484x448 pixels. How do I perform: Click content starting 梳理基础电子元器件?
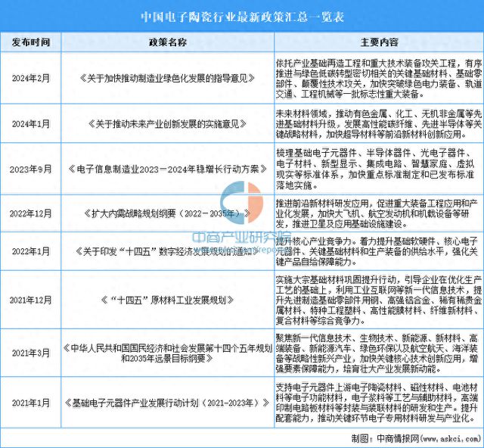(375, 169)
